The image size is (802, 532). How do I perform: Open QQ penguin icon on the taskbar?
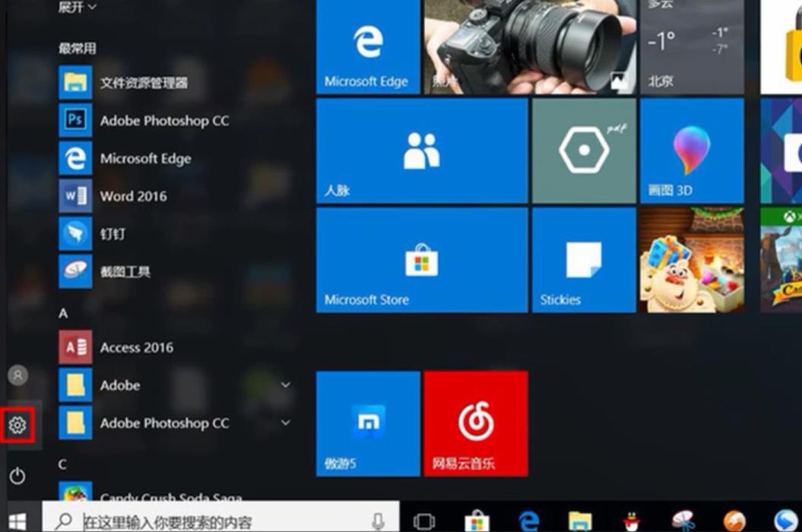pos(632,522)
